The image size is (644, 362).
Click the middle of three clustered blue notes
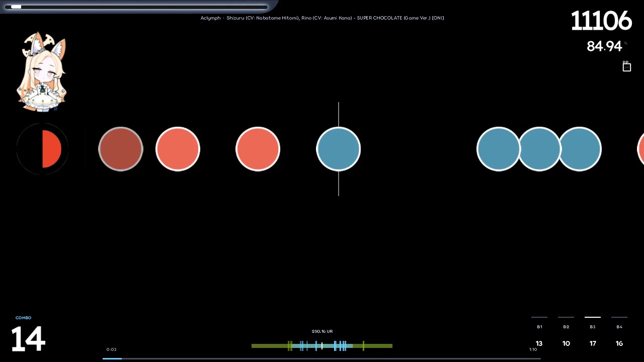[539, 149]
